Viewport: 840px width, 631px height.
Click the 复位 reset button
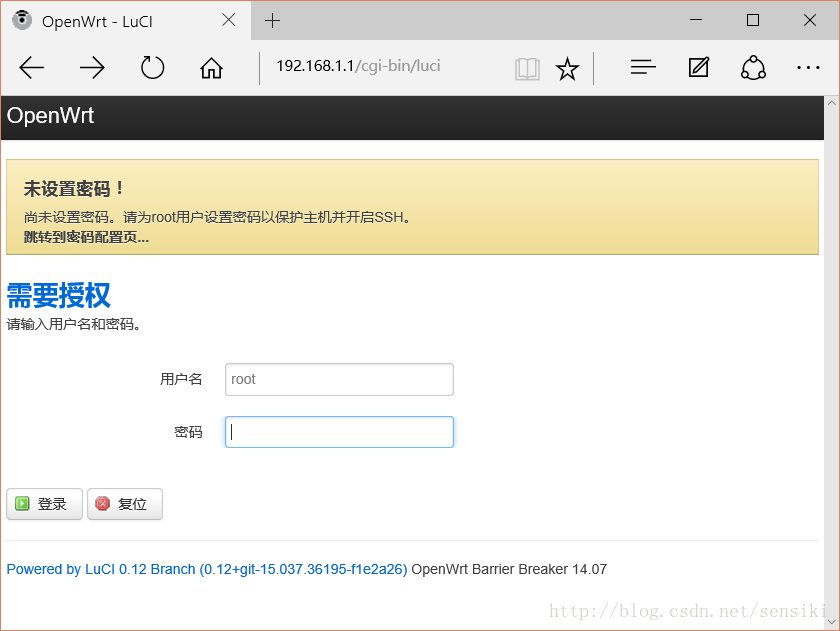tap(125, 504)
